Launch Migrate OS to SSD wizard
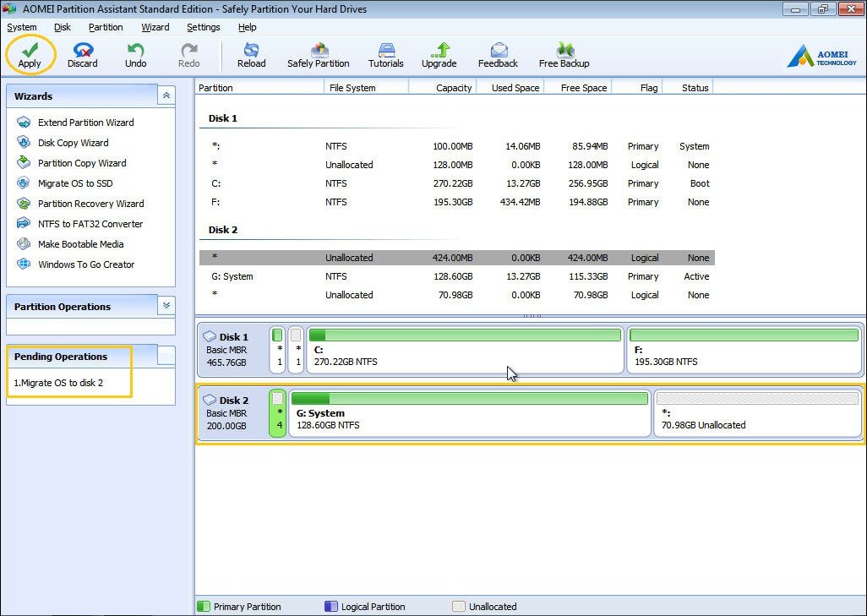The height and width of the screenshot is (616, 867). click(75, 183)
